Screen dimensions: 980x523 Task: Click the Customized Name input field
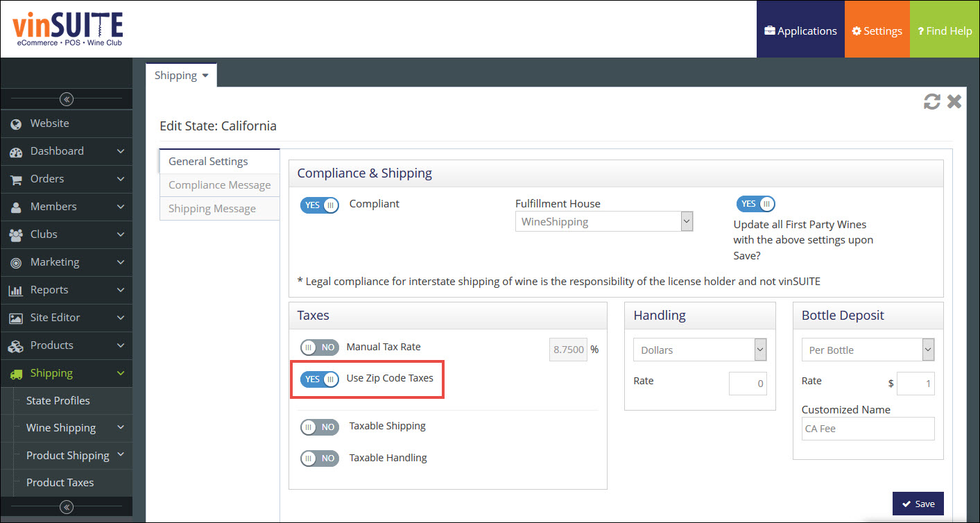pos(867,429)
